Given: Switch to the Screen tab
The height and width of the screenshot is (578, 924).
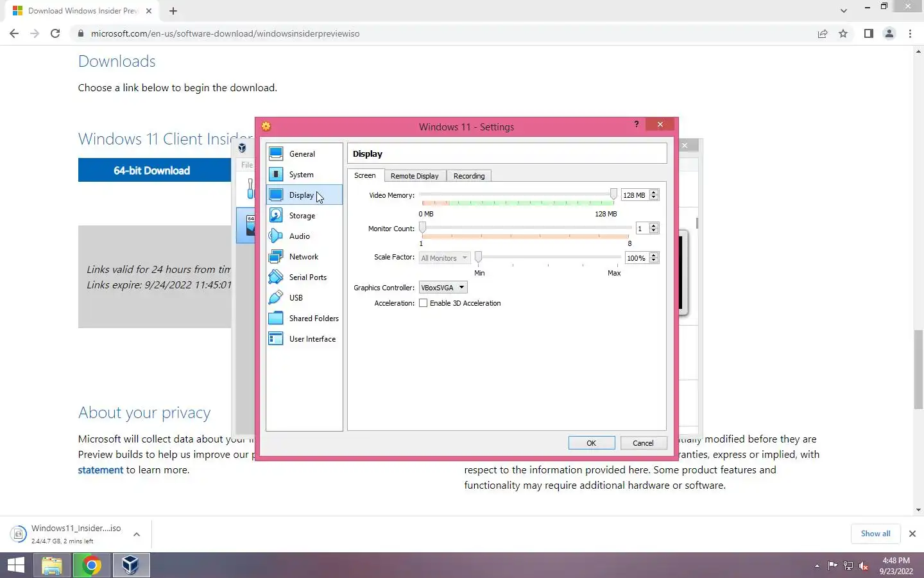Looking at the screenshot, I should coord(365,175).
